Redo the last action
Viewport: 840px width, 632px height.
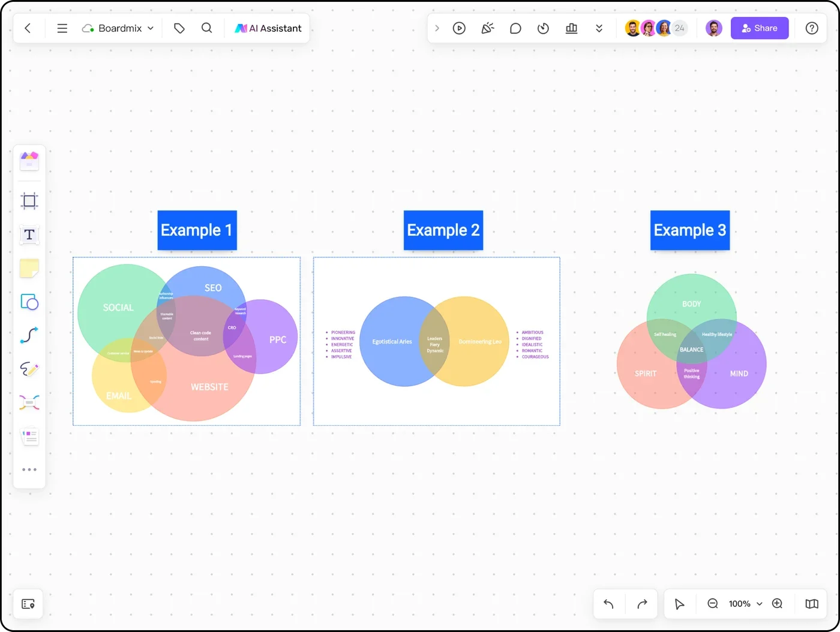(x=642, y=604)
